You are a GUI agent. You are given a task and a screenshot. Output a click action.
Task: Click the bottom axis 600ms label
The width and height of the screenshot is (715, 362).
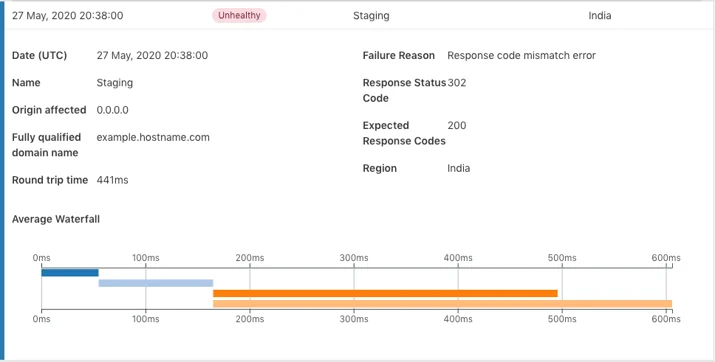point(666,319)
